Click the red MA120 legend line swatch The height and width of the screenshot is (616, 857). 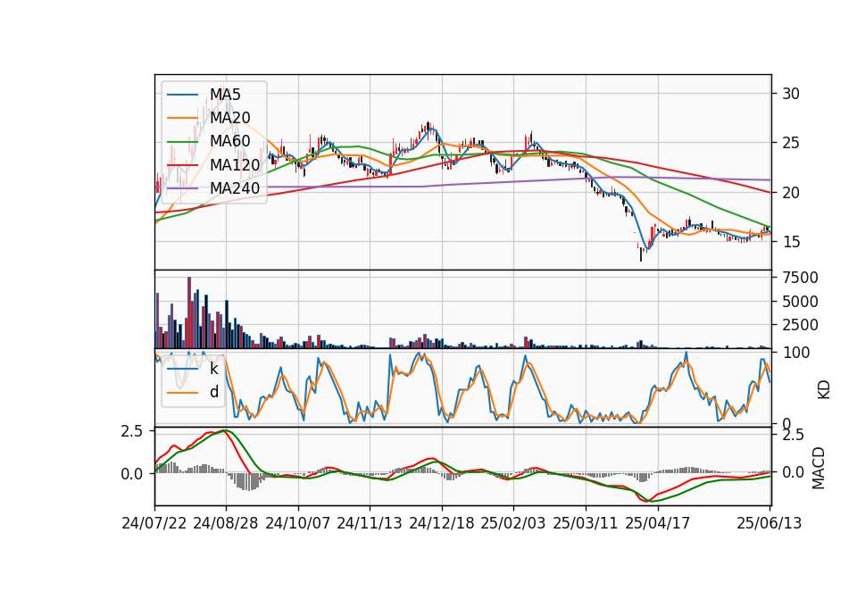click(182, 164)
